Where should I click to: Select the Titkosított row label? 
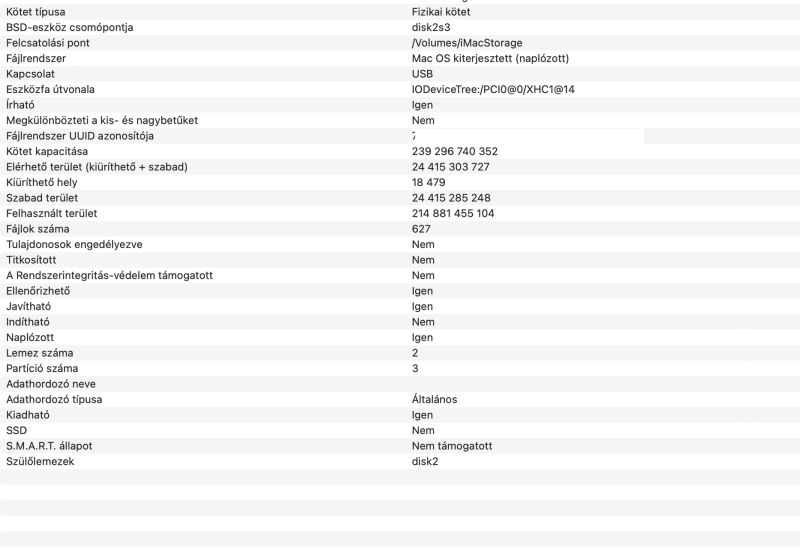click(x=33, y=260)
